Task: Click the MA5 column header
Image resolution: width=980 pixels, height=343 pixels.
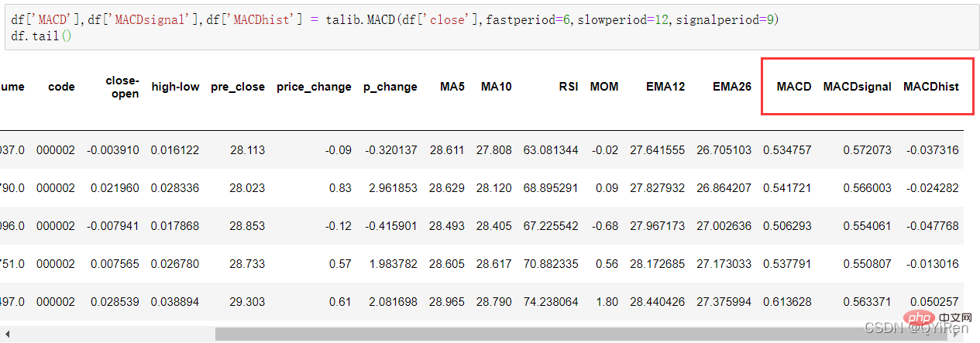Action: (452, 87)
